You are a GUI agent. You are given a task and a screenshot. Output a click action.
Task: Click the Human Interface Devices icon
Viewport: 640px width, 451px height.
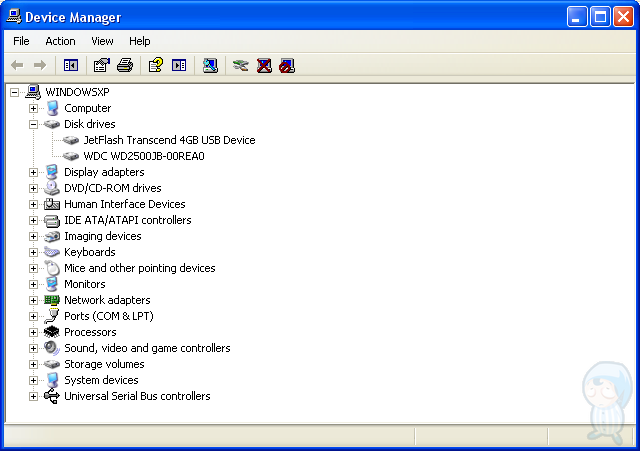point(52,204)
